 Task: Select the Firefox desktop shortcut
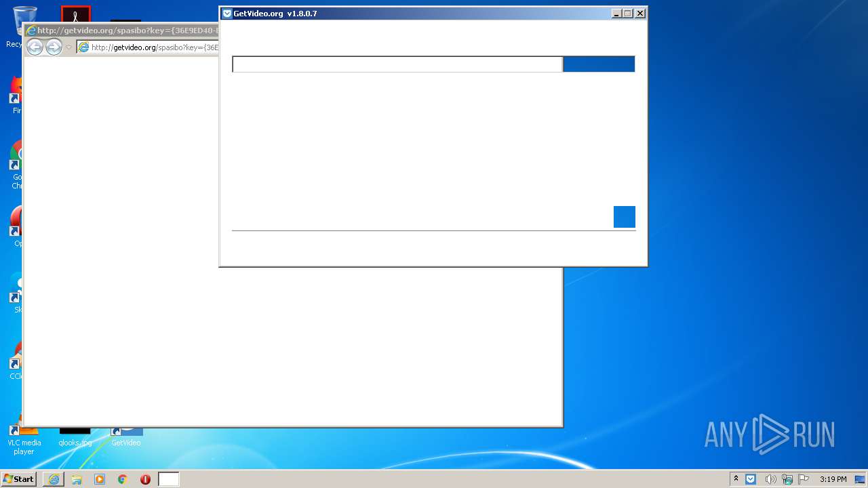[x=16, y=95]
